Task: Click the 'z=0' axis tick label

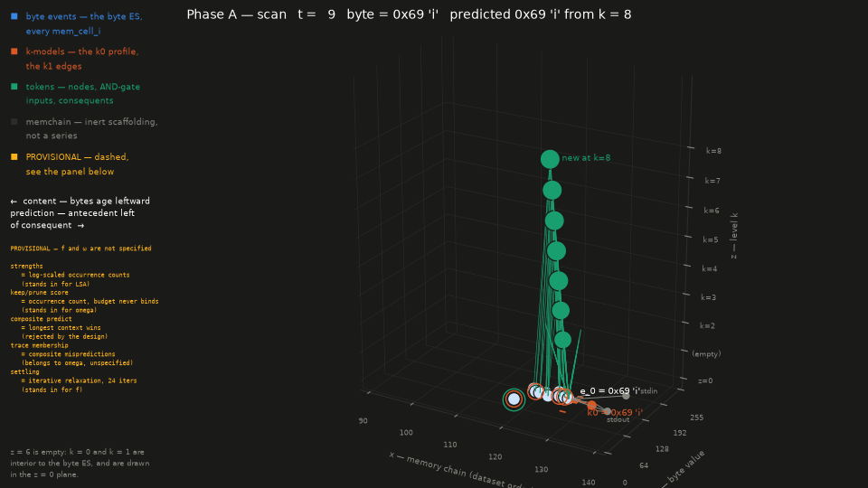Action: point(705,380)
